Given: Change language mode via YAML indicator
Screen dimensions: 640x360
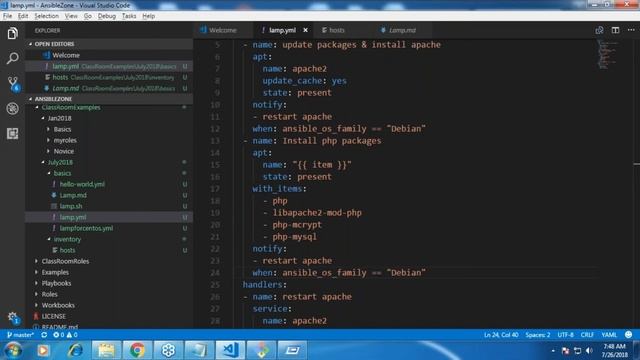Looking at the screenshot, I should [x=609, y=335].
